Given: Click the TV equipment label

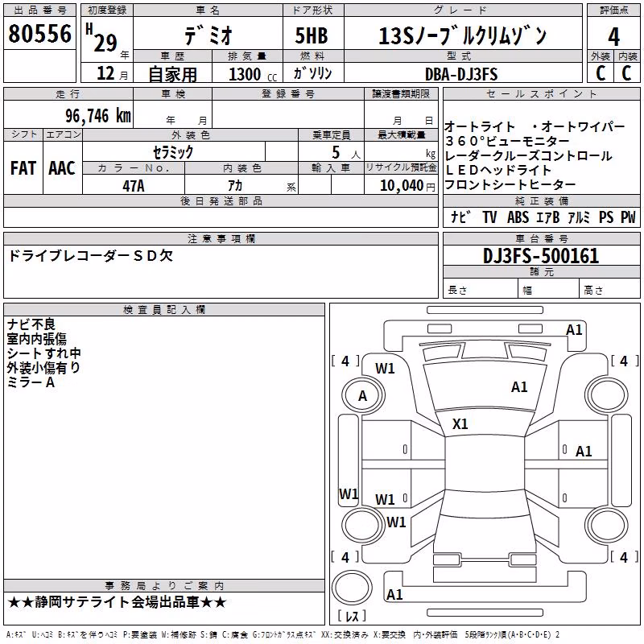Looking at the screenshot, I should point(489,217).
